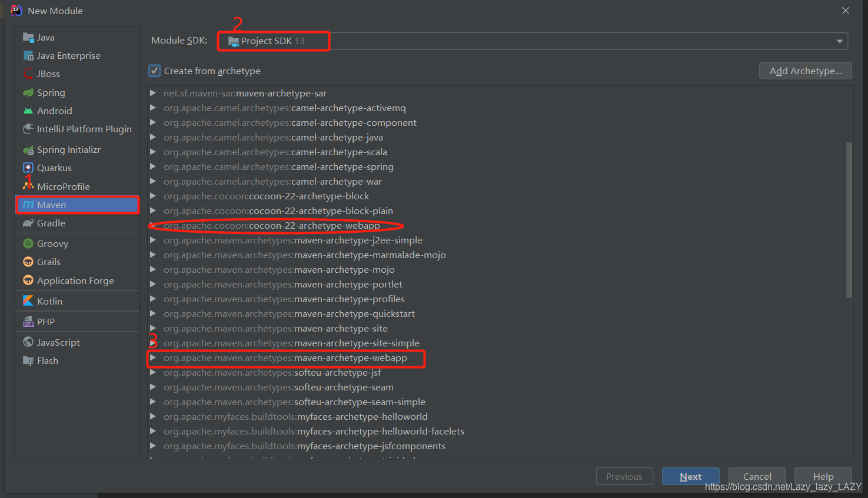Select camel-archetype-scala archetype row

pos(500,152)
